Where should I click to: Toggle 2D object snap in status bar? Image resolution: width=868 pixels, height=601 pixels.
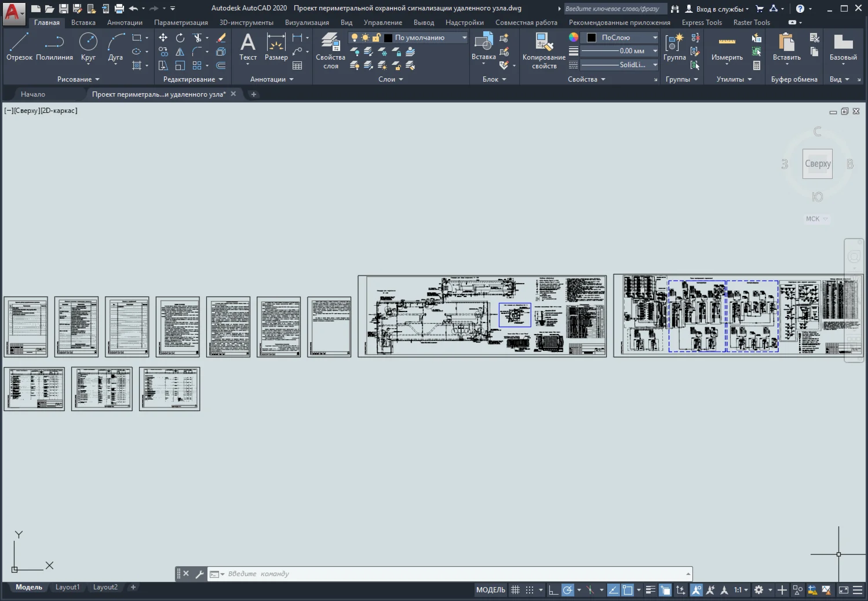pos(628,590)
